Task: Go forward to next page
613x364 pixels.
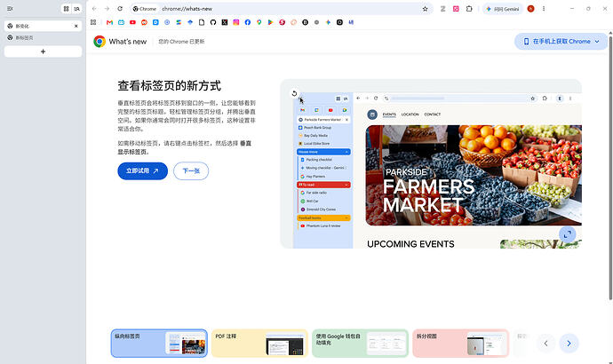Action: coord(107,9)
